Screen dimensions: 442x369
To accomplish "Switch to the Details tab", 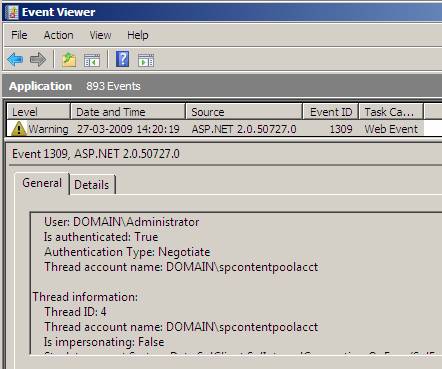I will tap(92, 185).
